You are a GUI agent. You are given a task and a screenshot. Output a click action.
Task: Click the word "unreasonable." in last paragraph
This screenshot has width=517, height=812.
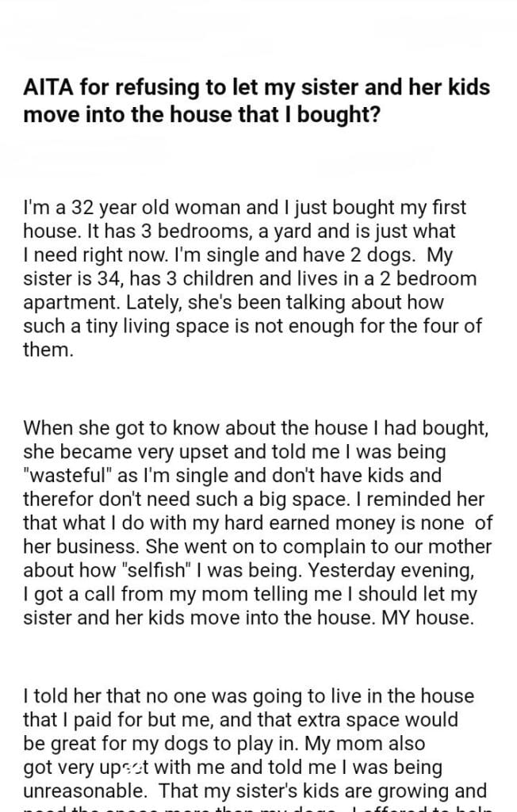coord(82,791)
